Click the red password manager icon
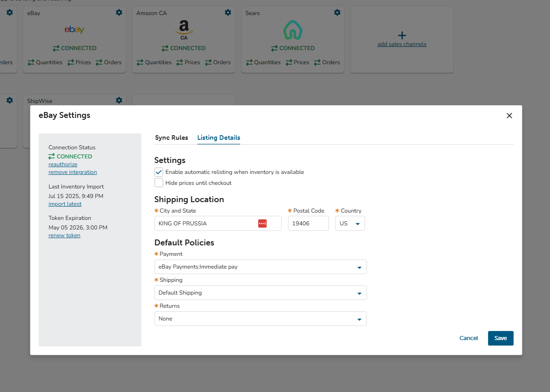The width and height of the screenshot is (550, 392). tap(262, 224)
